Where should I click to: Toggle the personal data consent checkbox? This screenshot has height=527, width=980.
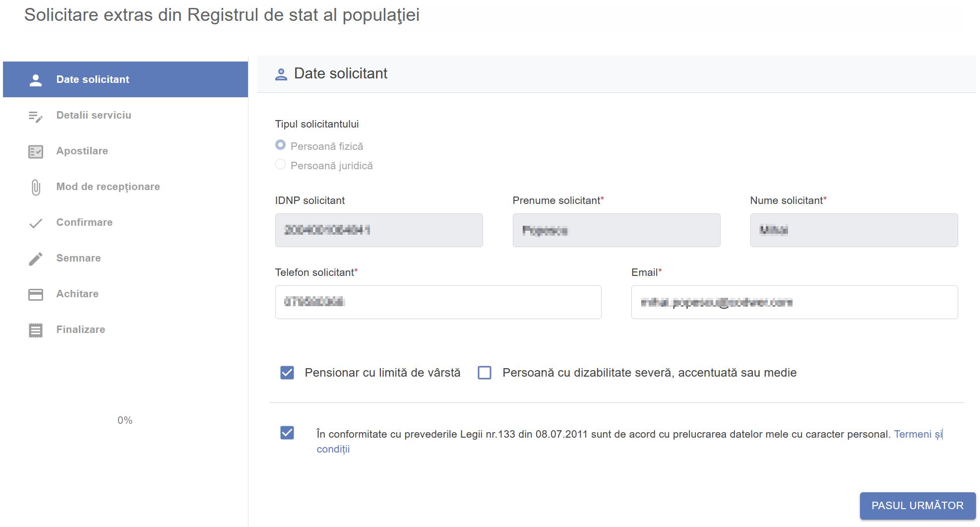pyautogui.click(x=287, y=433)
